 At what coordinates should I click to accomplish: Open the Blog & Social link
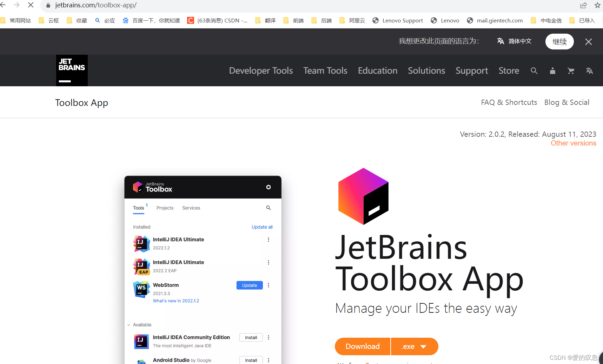567,102
